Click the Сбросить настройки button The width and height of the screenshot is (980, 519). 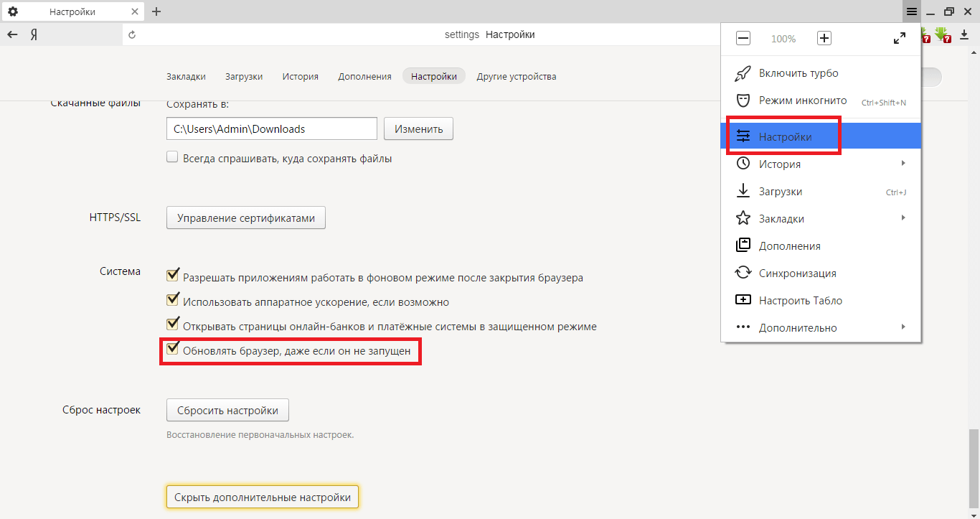(x=227, y=411)
